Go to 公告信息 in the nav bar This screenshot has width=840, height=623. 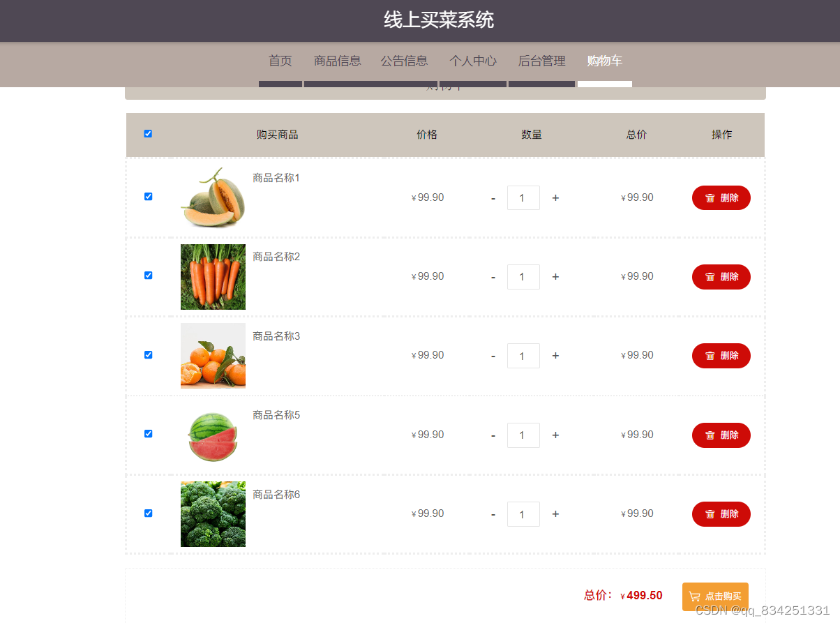click(x=404, y=61)
